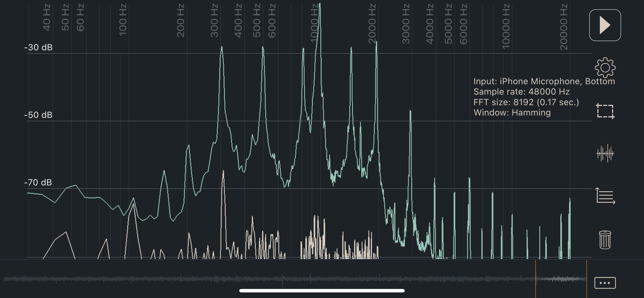This screenshot has width=644, height=298.
Task: Delete recording with the trash icon
Action: 605,240
